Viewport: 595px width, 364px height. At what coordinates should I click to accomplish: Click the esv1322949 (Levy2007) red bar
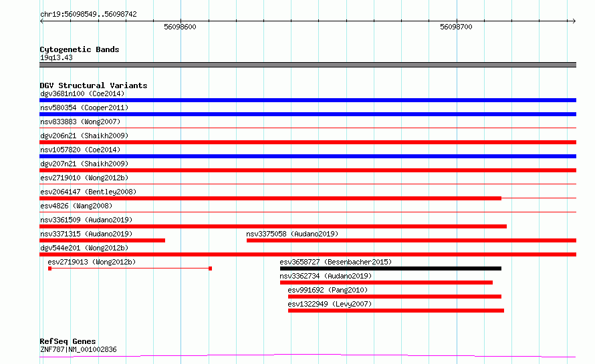coord(396,311)
